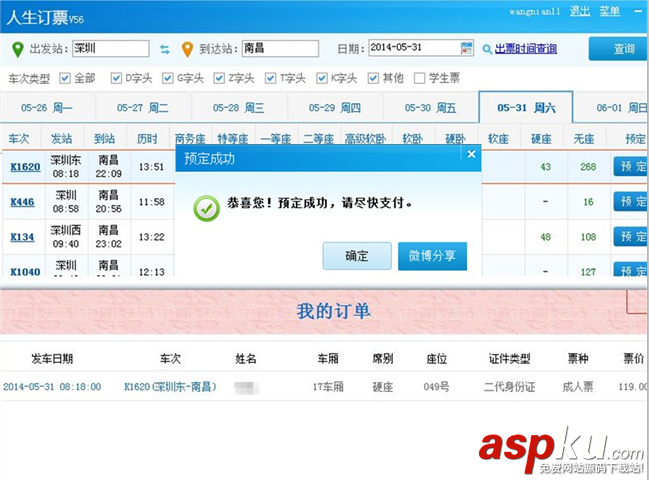Open train K134 link
The width and height of the screenshot is (649, 480).
pyautogui.click(x=22, y=237)
